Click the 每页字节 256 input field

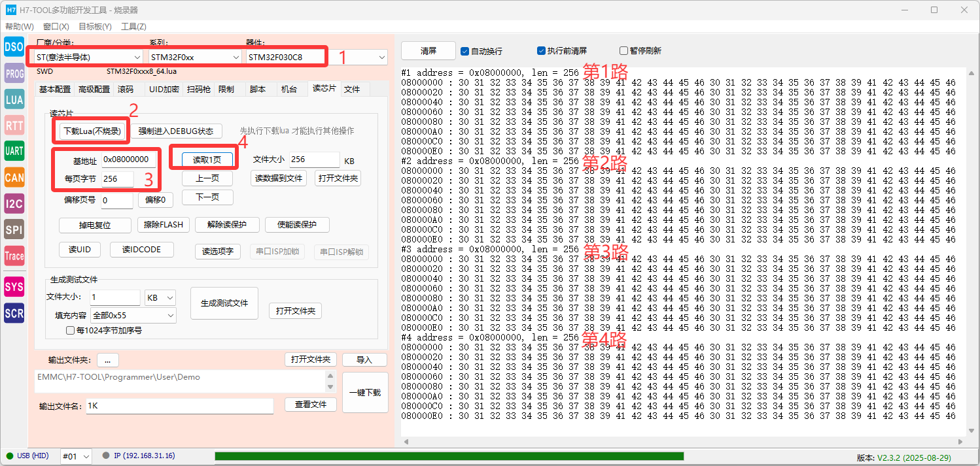117,178
